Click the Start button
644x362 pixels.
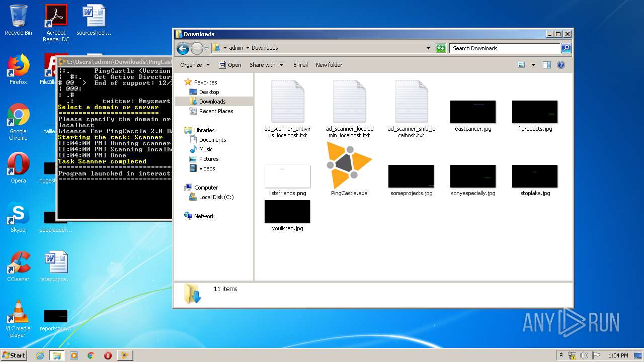(x=14, y=355)
